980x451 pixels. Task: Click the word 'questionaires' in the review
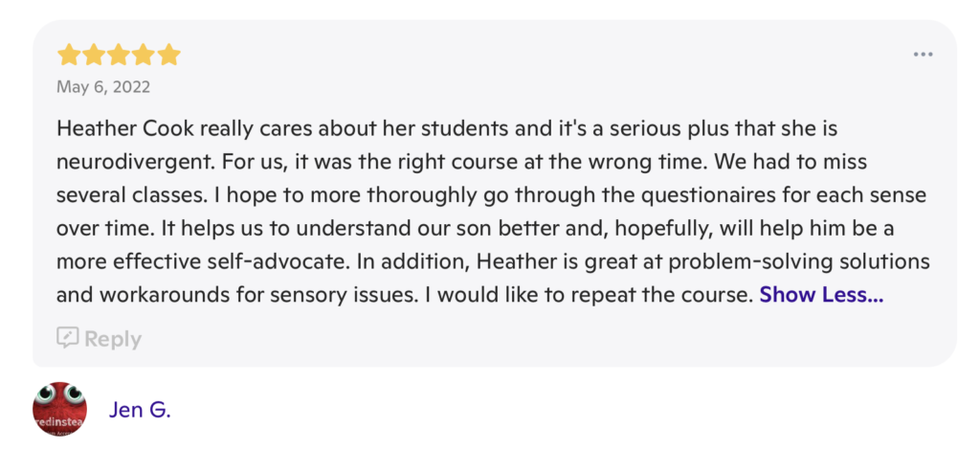pos(682,195)
